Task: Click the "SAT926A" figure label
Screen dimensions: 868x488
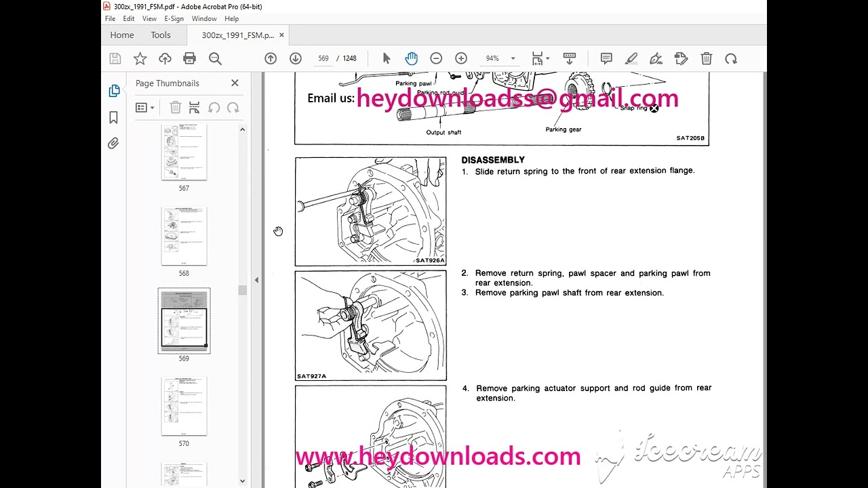Action: tap(430, 260)
